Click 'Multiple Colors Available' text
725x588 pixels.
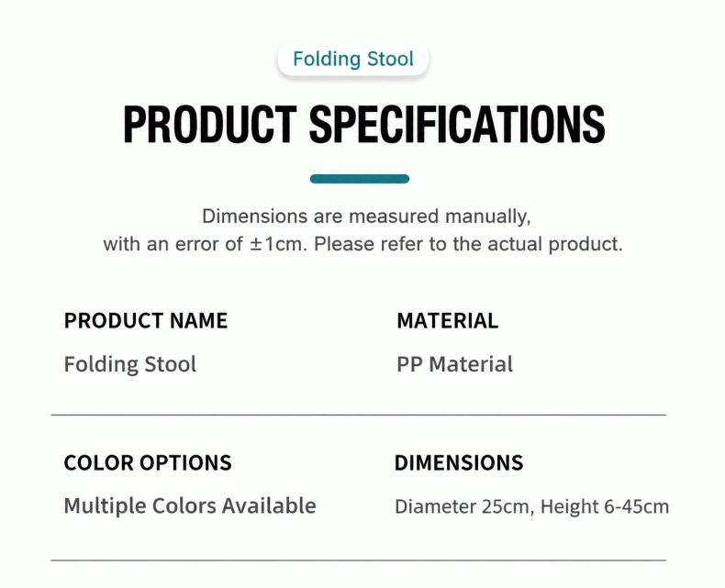tap(190, 505)
